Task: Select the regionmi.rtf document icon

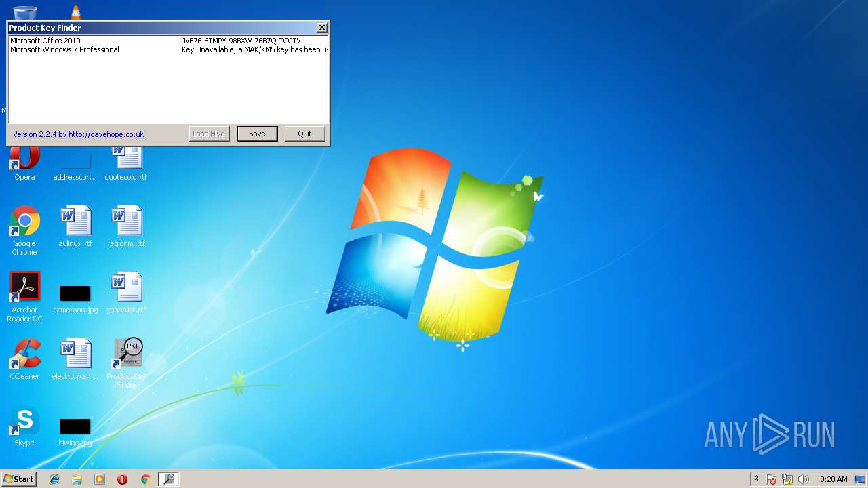Action: (x=126, y=226)
